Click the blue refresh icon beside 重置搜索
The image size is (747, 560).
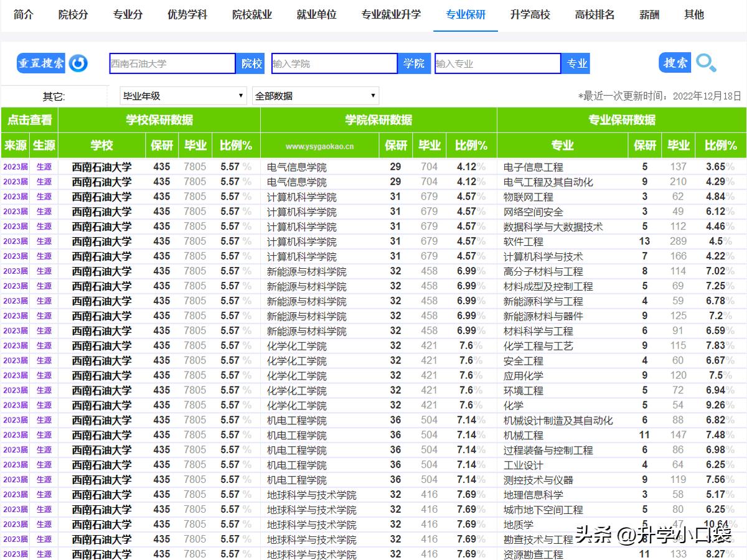click(x=78, y=63)
